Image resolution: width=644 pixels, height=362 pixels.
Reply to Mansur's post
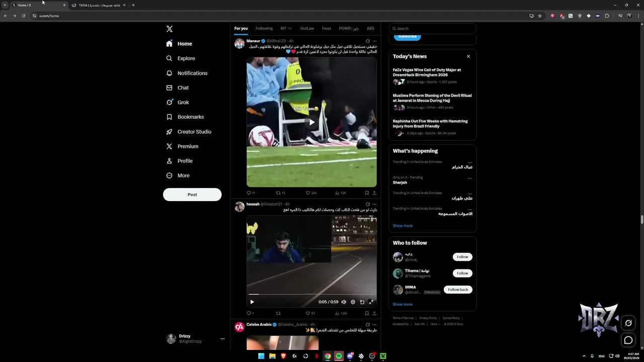click(x=250, y=193)
